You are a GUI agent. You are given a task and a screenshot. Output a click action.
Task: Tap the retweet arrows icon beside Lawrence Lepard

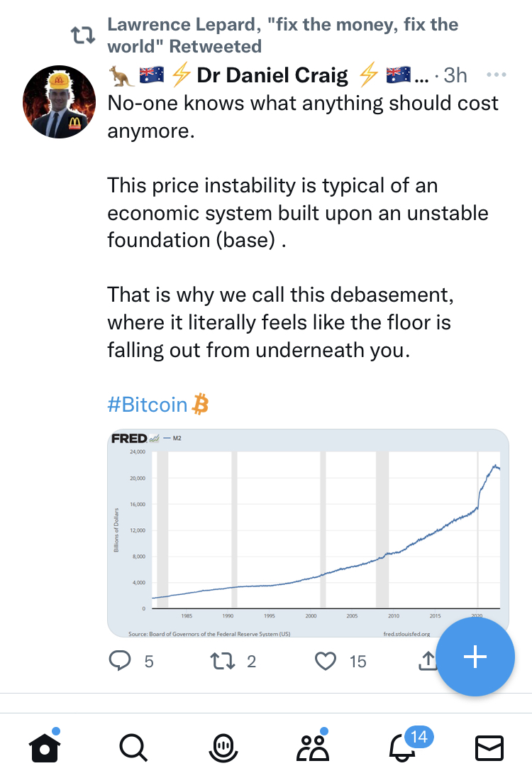pyautogui.click(x=83, y=35)
